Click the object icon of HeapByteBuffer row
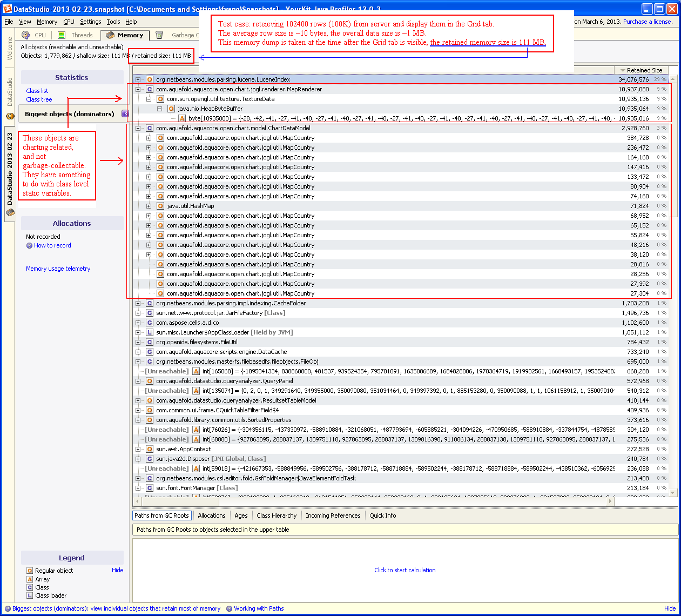Image resolution: width=681 pixels, height=616 pixels. click(171, 109)
